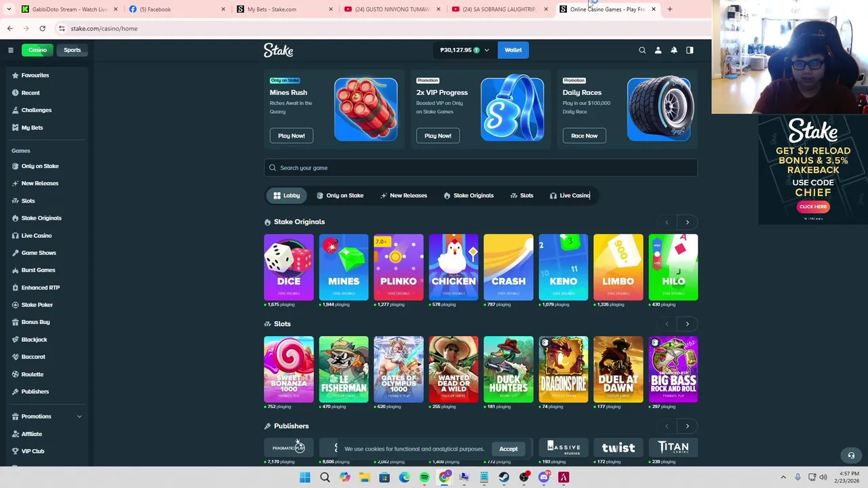
Task: Select the Stake Originals tab
Action: pos(468,196)
